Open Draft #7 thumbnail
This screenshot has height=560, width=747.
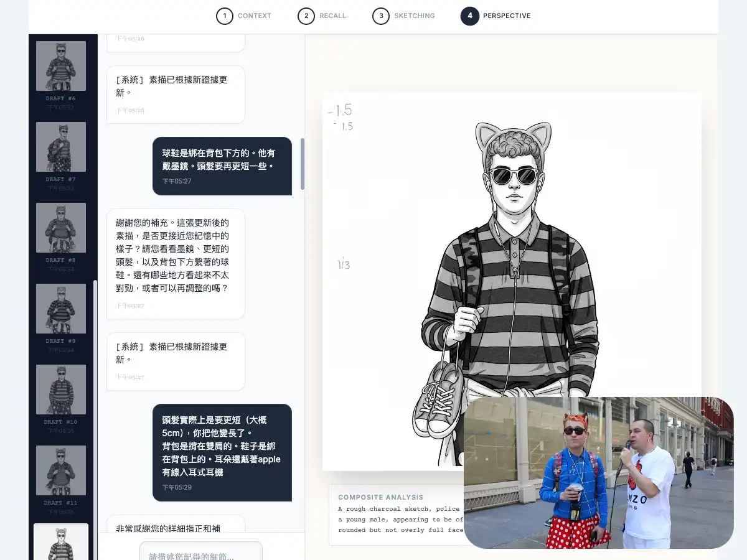61,147
